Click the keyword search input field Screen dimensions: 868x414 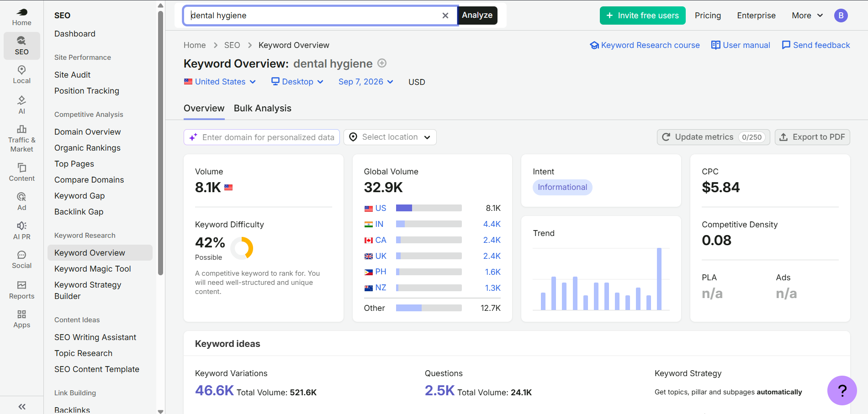(315, 16)
